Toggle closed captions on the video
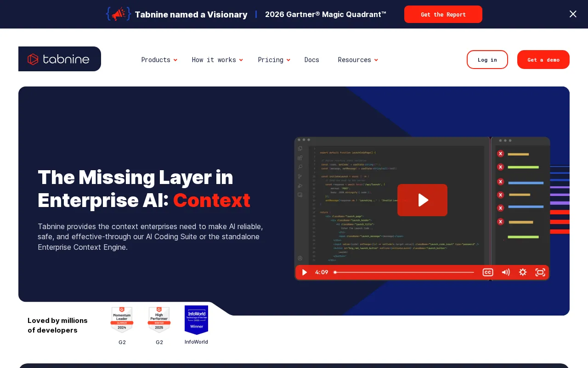Image resolution: width=588 pixels, height=368 pixels. coord(488,272)
